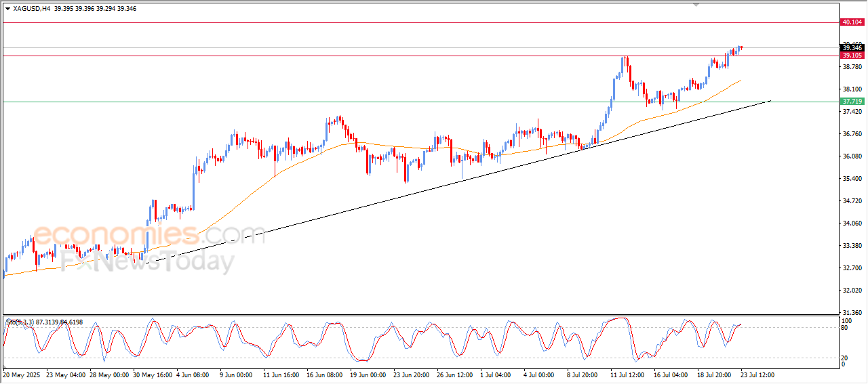Click 36.080 on the price axis
The width and height of the screenshot is (868, 384).
tap(852, 156)
